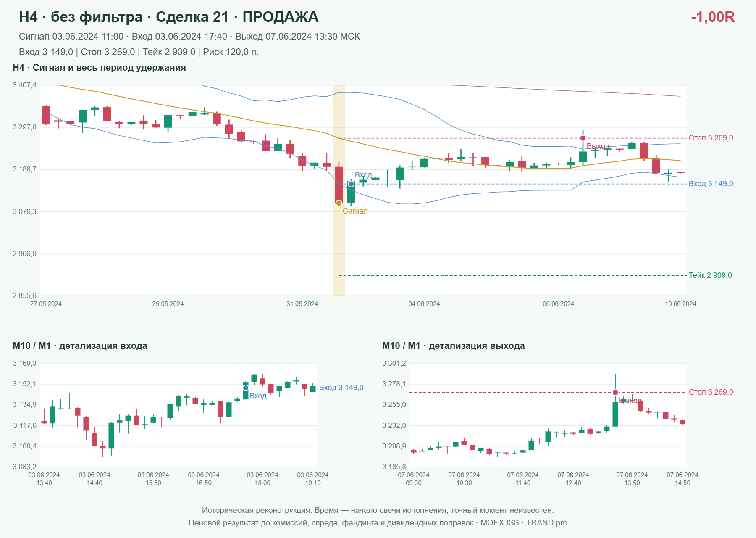Click the 31.05.2024 date axis label
Image resolution: width=756 pixels, height=538 pixels.
(x=302, y=304)
